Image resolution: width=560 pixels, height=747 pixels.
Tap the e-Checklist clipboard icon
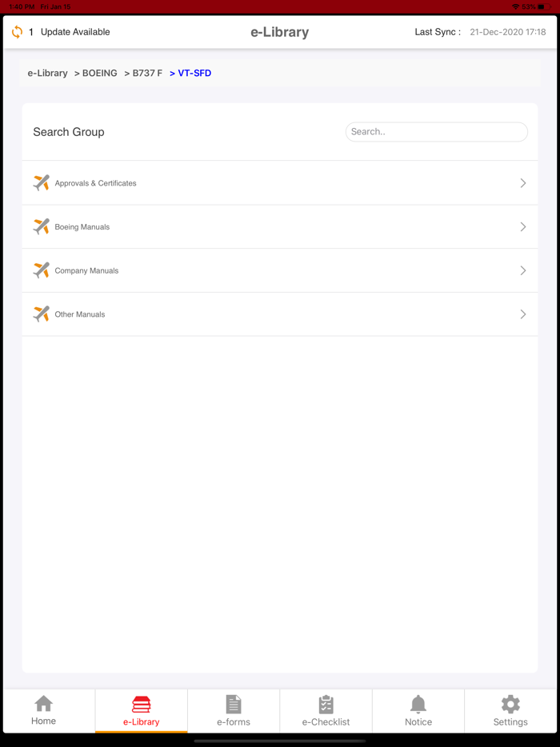tap(326, 703)
